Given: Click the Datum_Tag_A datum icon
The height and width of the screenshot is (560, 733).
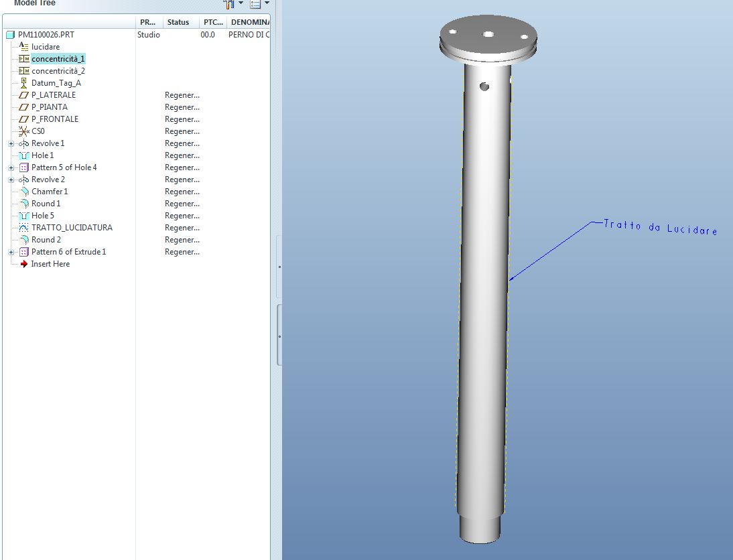Looking at the screenshot, I should coord(24,83).
